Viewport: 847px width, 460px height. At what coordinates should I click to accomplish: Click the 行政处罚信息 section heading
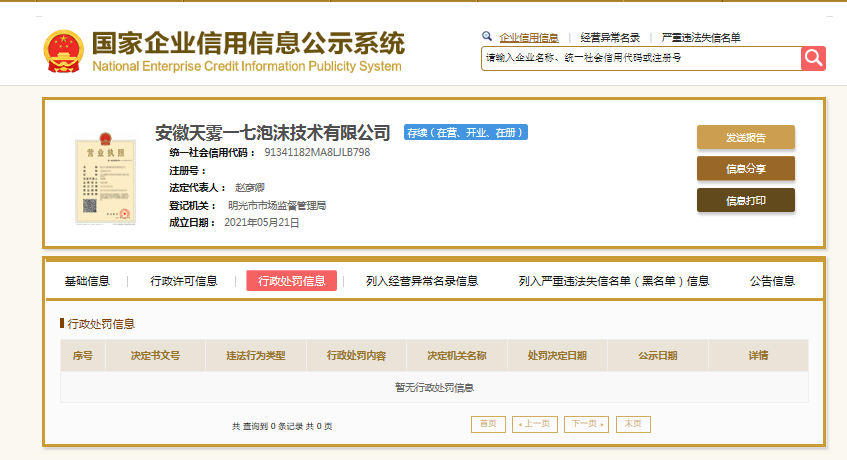point(101,324)
